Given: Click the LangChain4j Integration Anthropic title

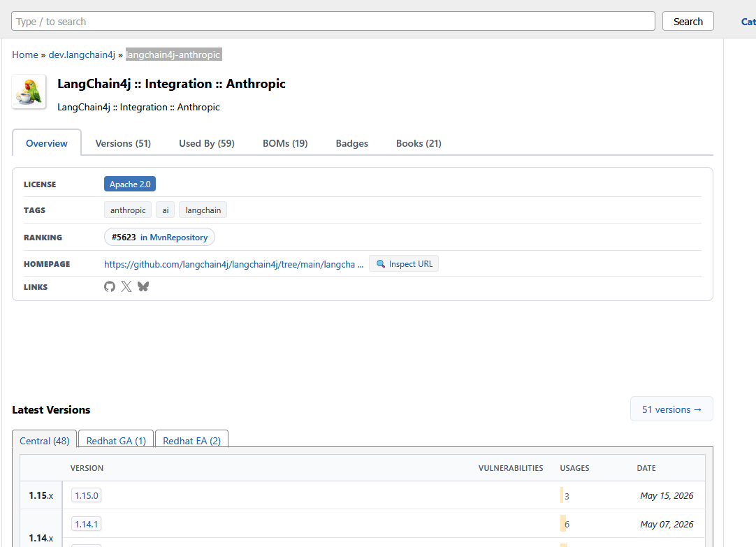Looking at the screenshot, I should [x=171, y=84].
